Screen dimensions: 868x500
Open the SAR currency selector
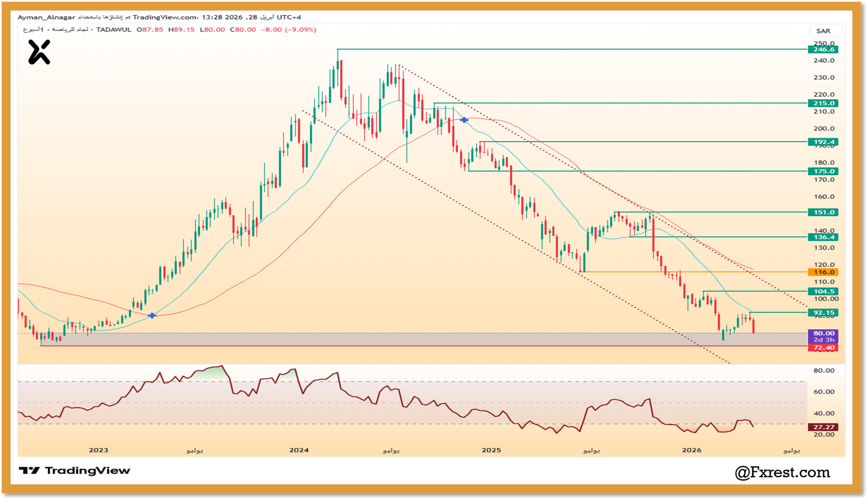pyautogui.click(x=823, y=31)
